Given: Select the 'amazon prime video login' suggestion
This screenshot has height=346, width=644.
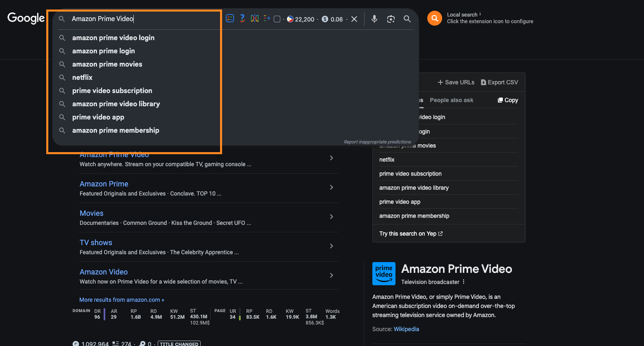Looking at the screenshot, I should pyautogui.click(x=113, y=38).
